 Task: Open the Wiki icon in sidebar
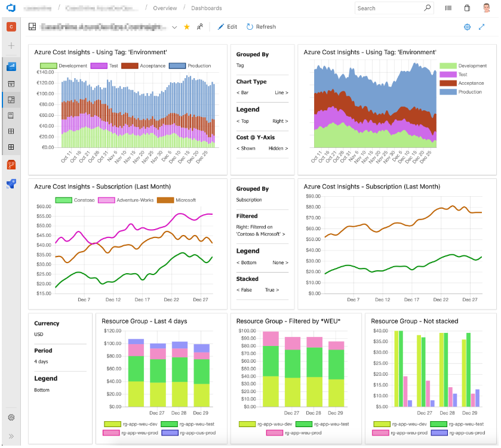coord(11,116)
